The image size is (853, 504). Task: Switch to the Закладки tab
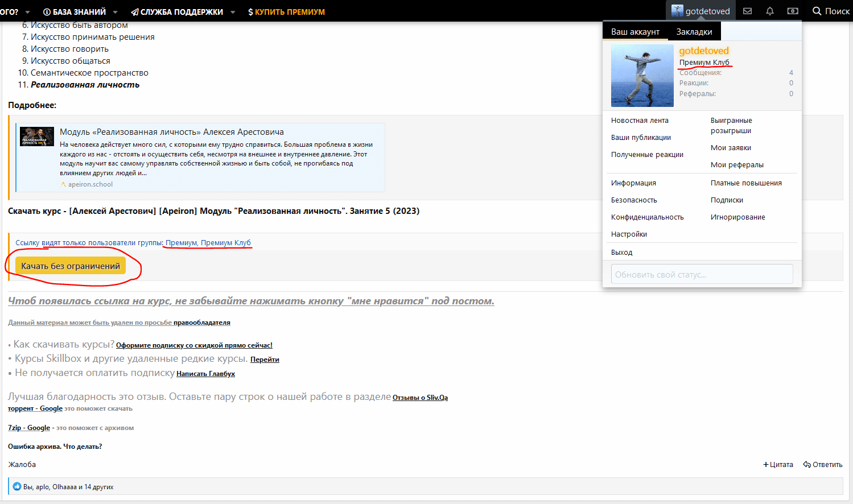[x=694, y=32]
